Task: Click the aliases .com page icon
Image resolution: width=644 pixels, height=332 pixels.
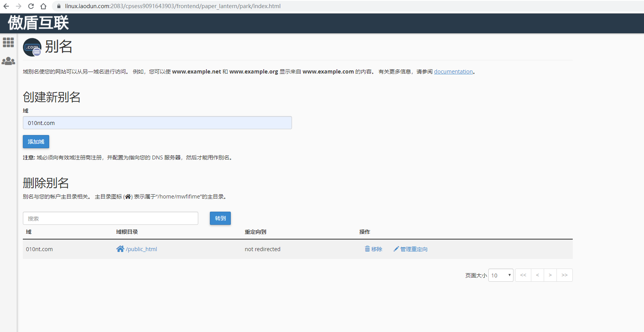Action: [x=32, y=47]
